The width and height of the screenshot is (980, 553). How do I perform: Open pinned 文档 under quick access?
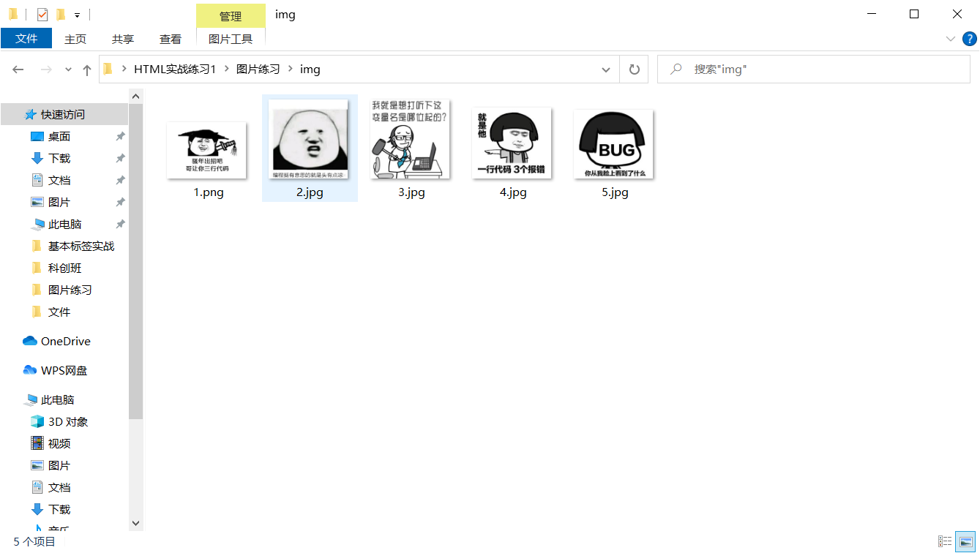coord(59,180)
